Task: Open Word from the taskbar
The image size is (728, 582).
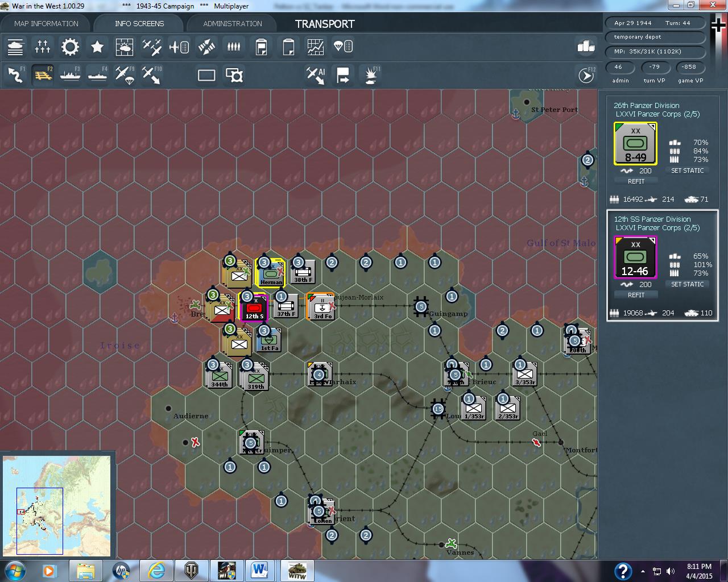Action: [x=260, y=570]
